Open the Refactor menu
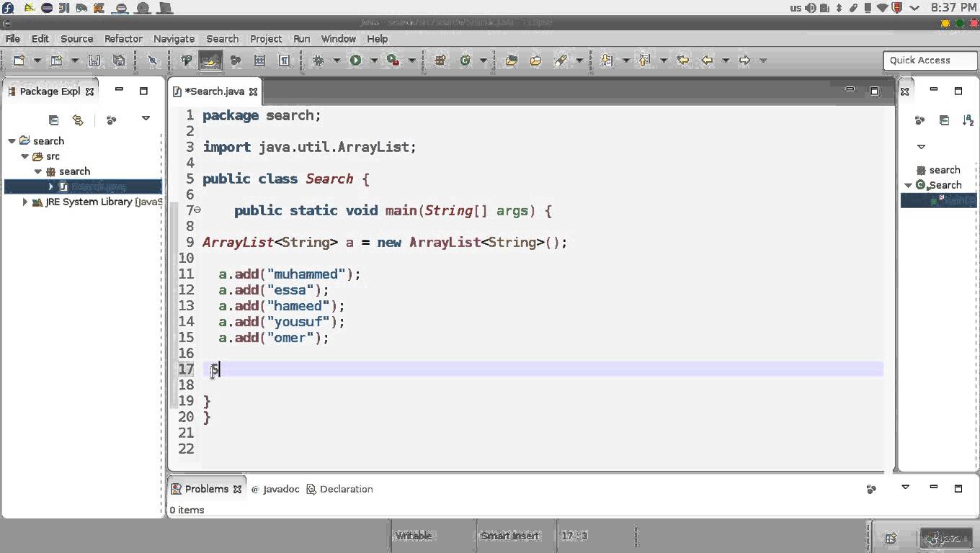 (x=122, y=39)
